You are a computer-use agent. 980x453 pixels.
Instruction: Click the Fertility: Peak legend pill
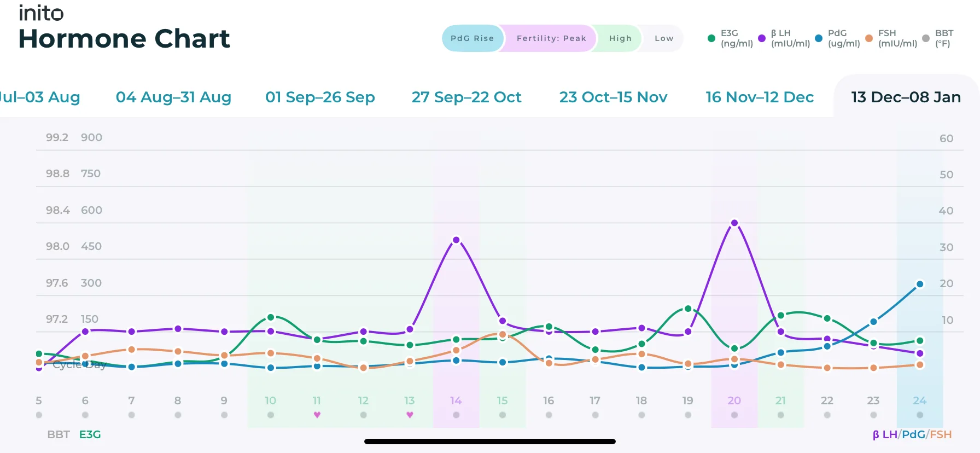551,38
